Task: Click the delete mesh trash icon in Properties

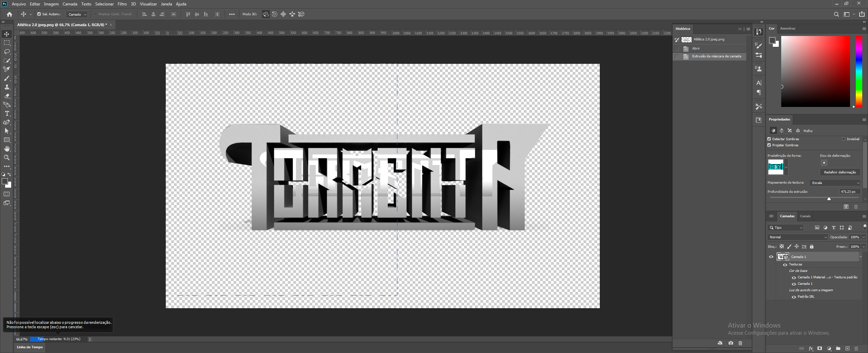Action: click(856, 207)
